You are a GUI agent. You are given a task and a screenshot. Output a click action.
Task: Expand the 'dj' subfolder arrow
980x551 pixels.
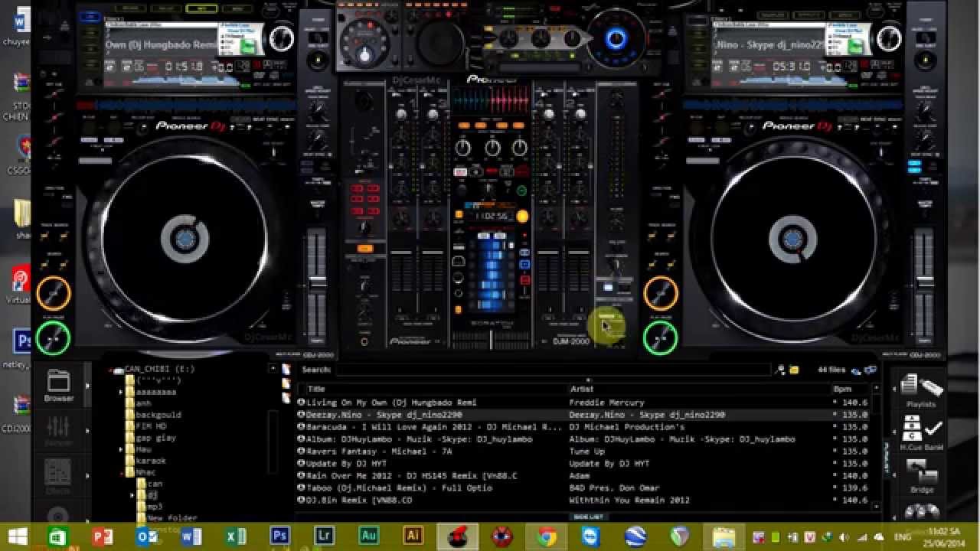click(x=132, y=495)
